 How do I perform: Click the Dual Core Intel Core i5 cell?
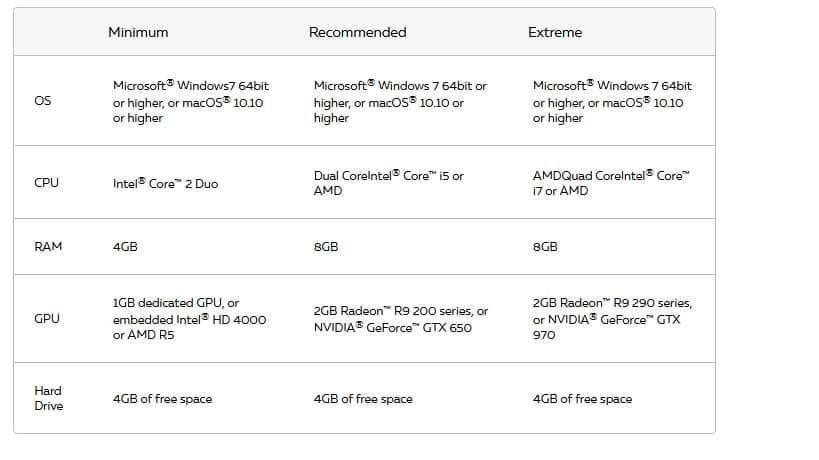pyautogui.click(x=389, y=183)
